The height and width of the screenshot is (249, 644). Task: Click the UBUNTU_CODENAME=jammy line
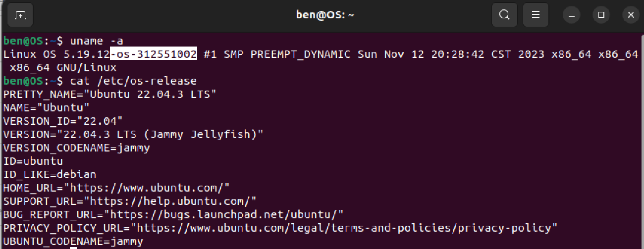[73, 242]
